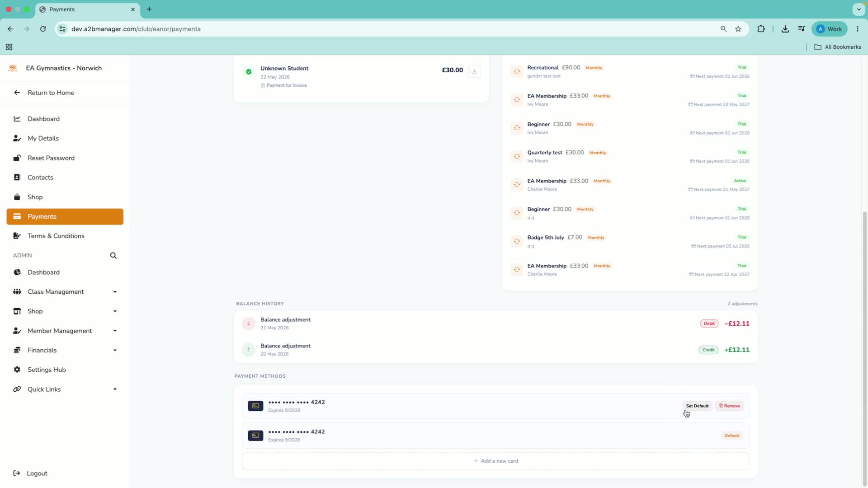The image size is (868, 488).
Task: Expand the Quick Links dropdown arrow
Action: tap(115, 389)
